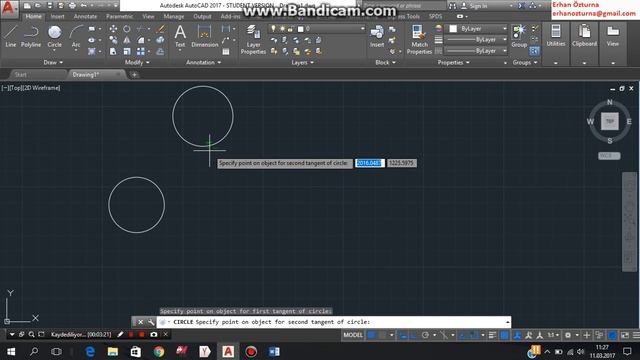The width and height of the screenshot is (640, 360).
Task: Toggle transparency button in status bar
Action: coord(504,335)
